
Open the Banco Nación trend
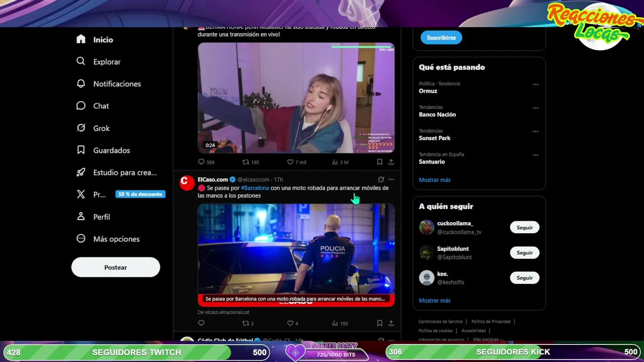point(437,115)
